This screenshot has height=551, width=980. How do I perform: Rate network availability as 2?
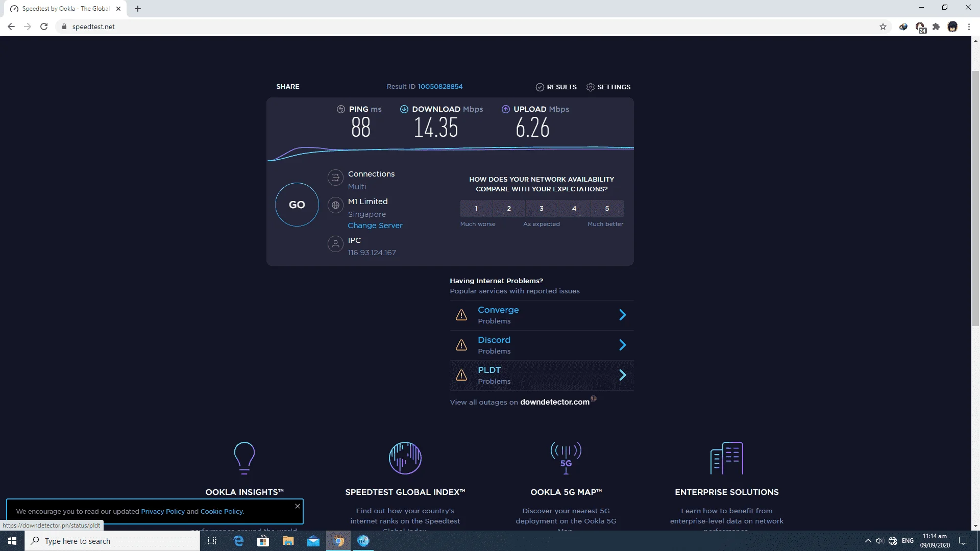509,208
